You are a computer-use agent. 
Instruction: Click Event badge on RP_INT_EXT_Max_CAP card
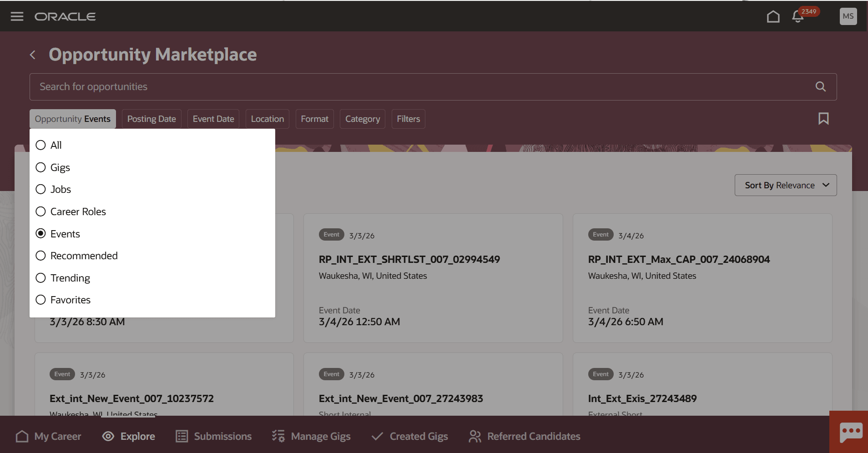(601, 235)
